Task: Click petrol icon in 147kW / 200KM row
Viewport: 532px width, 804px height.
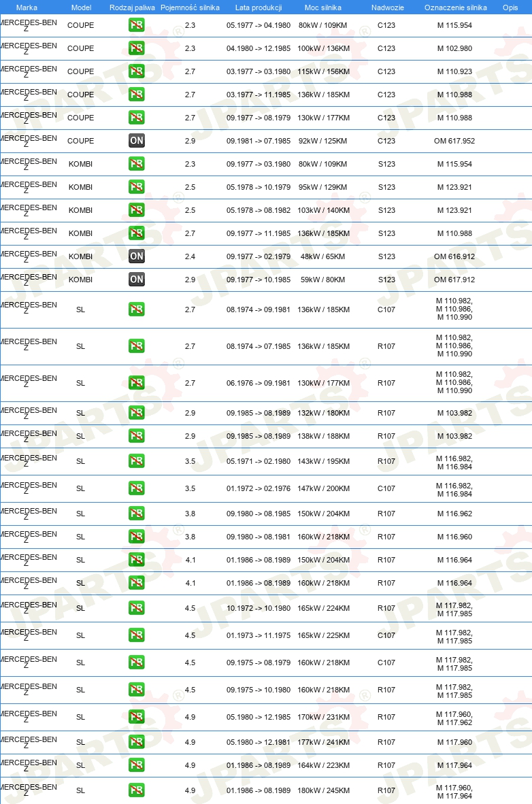Action: (x=137, y=488)
